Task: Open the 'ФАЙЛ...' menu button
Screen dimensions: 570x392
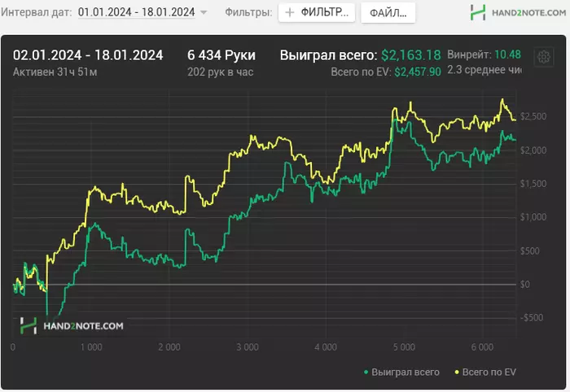Action: click(x=388, y=13)
